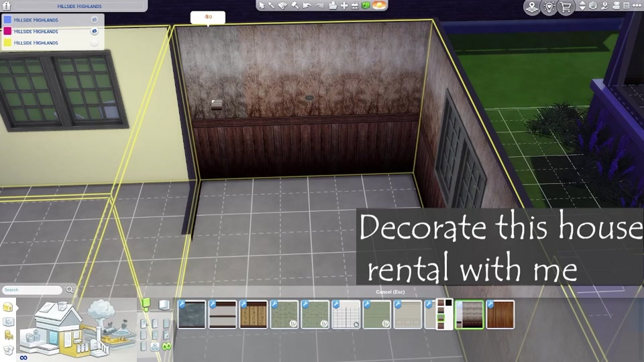Pick the top-left brown color swatch
The width and height of the screenshot is (644, 362).
pyautogui.click(x=441, y=303)
